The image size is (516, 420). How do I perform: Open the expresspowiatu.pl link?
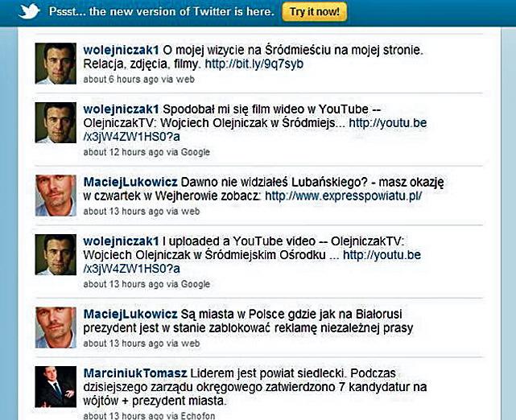click(343, 196)
